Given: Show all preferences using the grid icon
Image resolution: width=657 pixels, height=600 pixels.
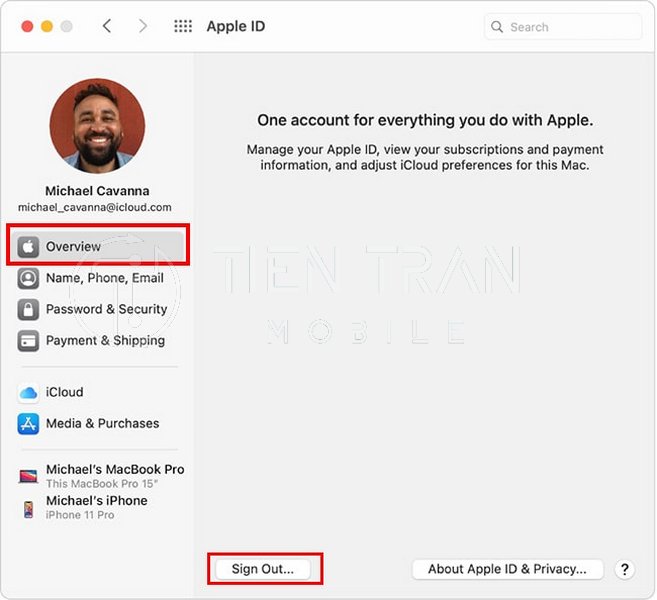Looking at the screenshot, I should coord(183,27).
